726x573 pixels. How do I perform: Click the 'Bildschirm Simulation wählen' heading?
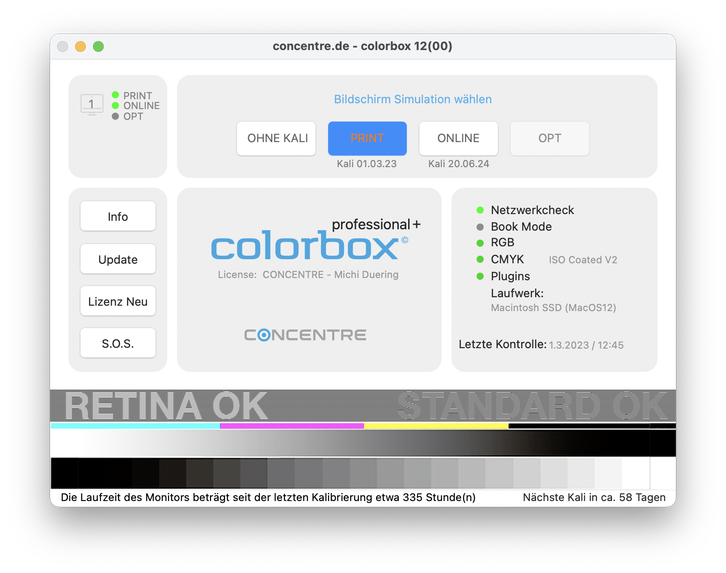pos(413,99)
